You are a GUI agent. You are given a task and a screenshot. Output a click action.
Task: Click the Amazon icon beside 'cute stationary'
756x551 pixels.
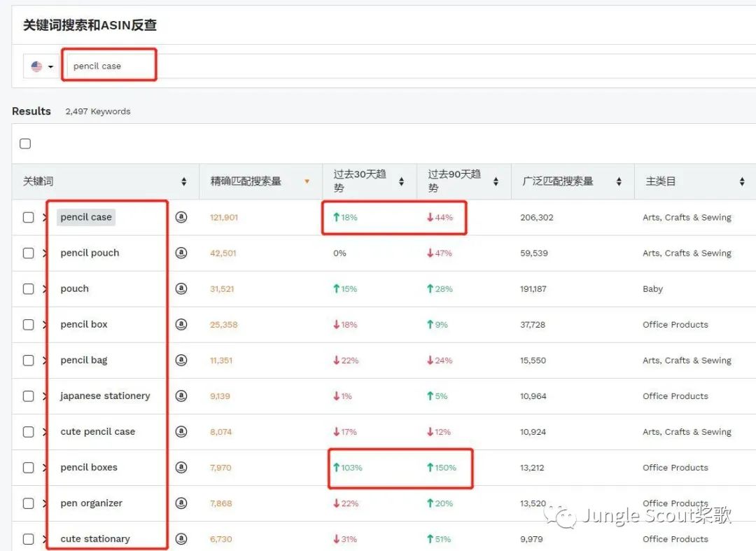pos(181,538)
